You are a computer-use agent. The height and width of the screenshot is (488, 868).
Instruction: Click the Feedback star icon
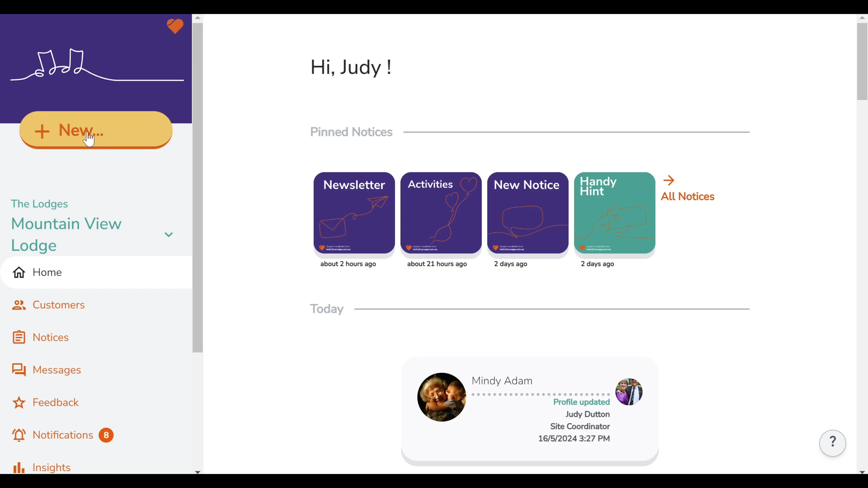[19, 402]
